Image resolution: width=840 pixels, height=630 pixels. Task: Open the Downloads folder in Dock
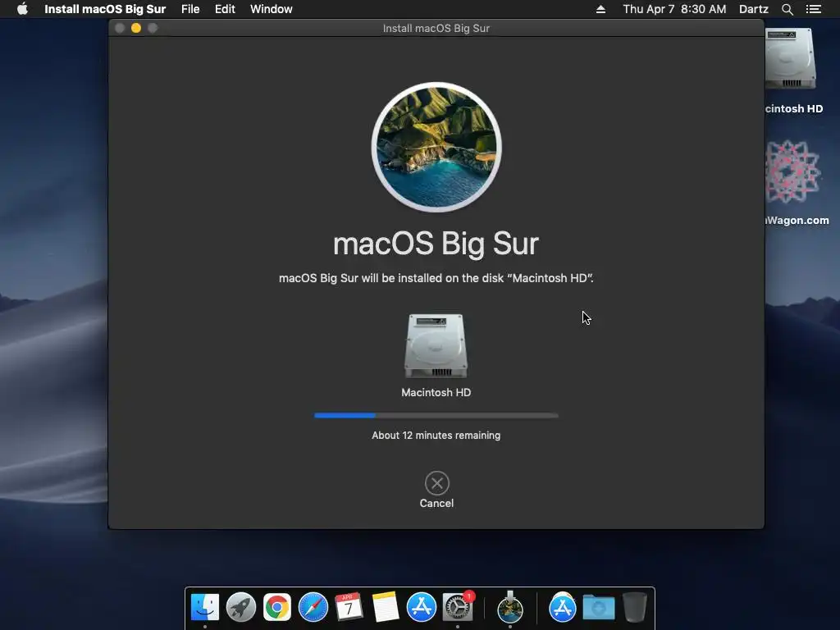point(598,608)
